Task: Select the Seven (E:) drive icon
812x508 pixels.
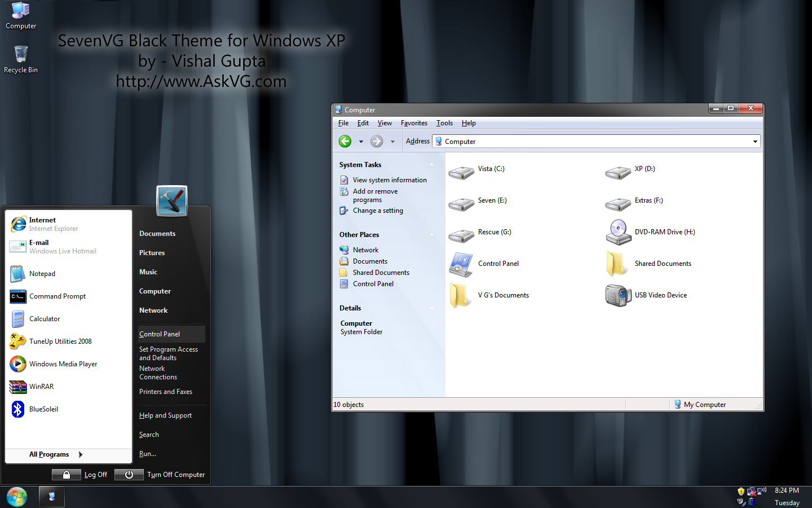Action: coord(461,204)
